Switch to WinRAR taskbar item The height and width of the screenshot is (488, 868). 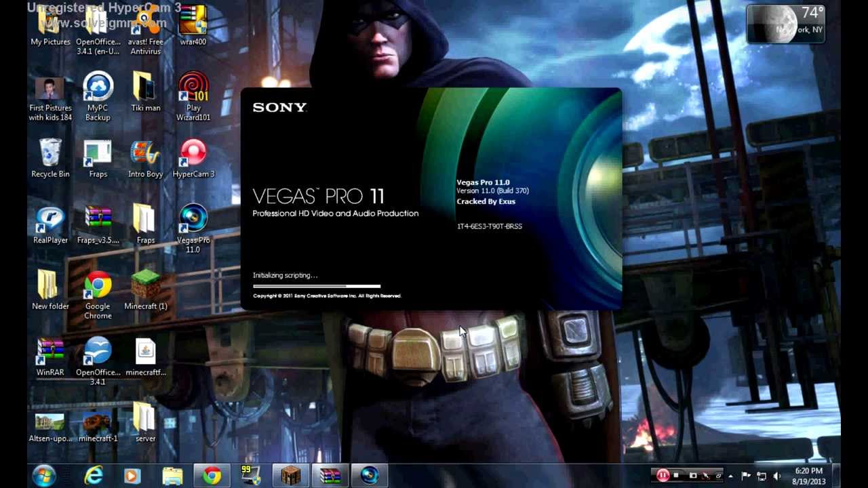pyautogui.click(x=330, y=476)
